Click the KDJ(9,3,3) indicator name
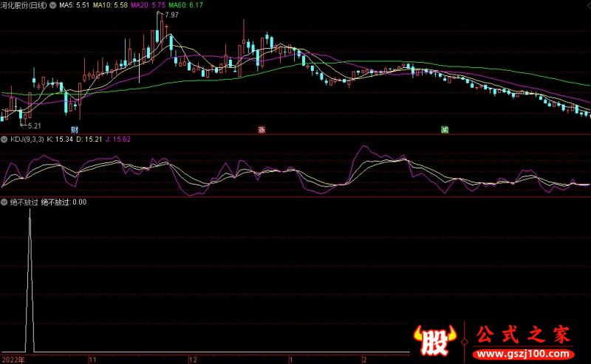 pyautogui.click(x=27, y=139)
